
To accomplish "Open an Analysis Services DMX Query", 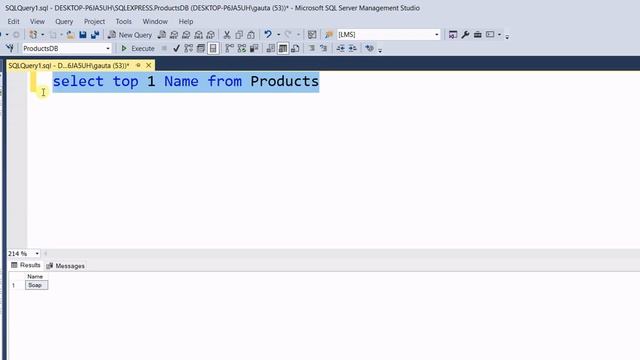I will (187, 35).
